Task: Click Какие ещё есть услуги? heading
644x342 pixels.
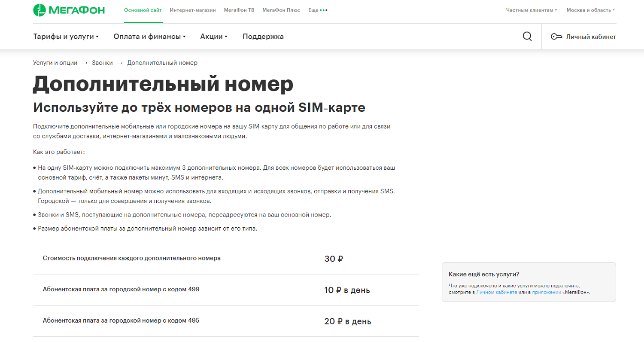Action: [484, 274]
